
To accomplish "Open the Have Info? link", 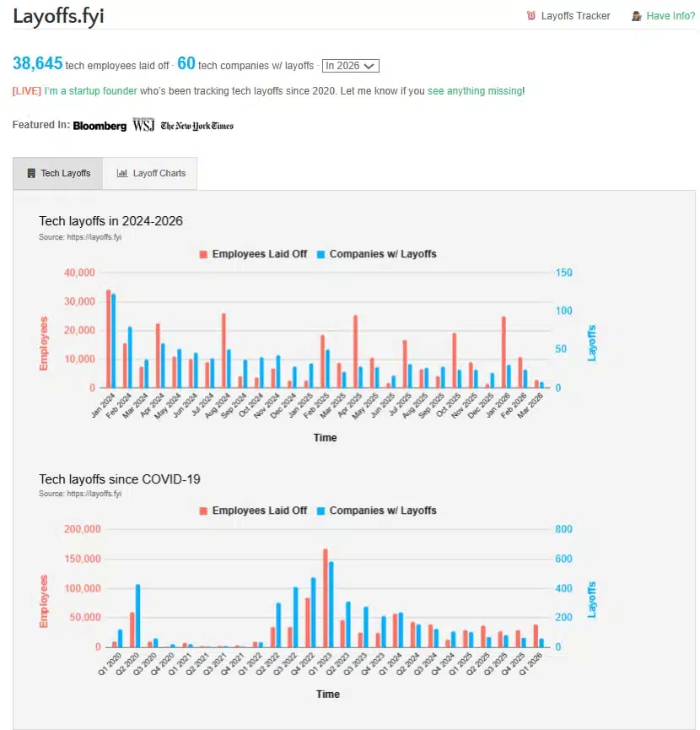I will click(670, 16).
